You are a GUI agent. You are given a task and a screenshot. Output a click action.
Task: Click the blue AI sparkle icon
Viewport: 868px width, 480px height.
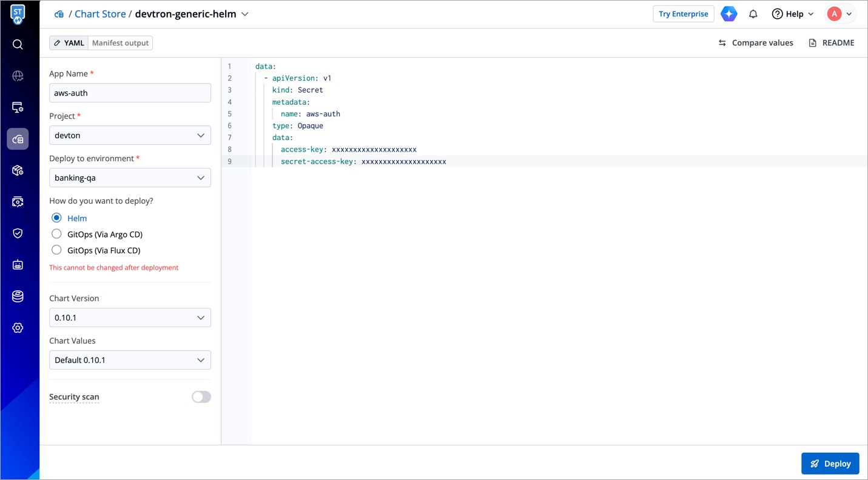[x=728, y=14]
